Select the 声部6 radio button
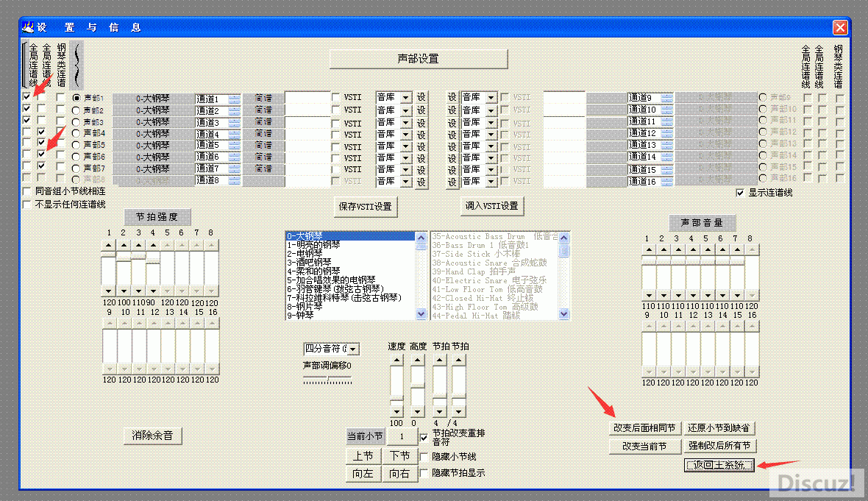This screenshot has width=868, height=501. (77, 157)
